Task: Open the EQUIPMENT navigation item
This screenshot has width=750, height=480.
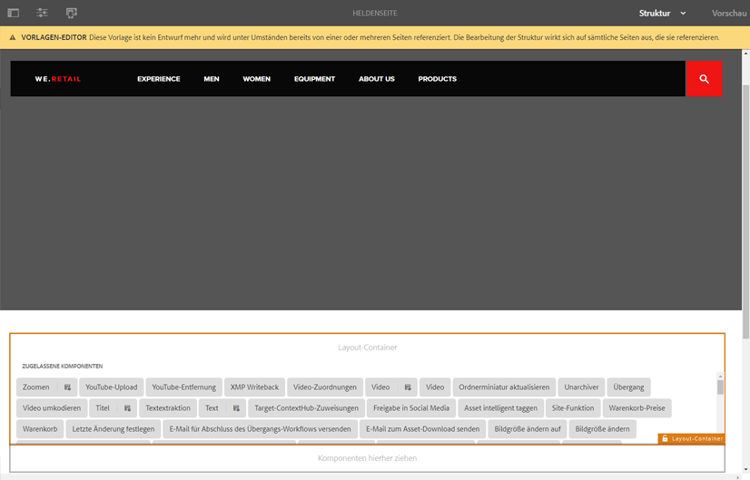Action: click(x=314, y=79)
